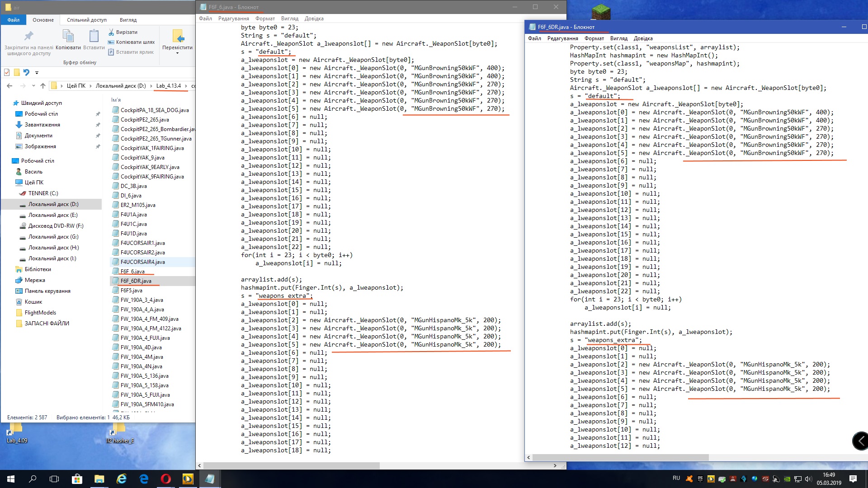The width and height of the screenshot is (868, 488).
Task: Open recent locations chevron next to forward arrow
Action: [x=34, y=86]
